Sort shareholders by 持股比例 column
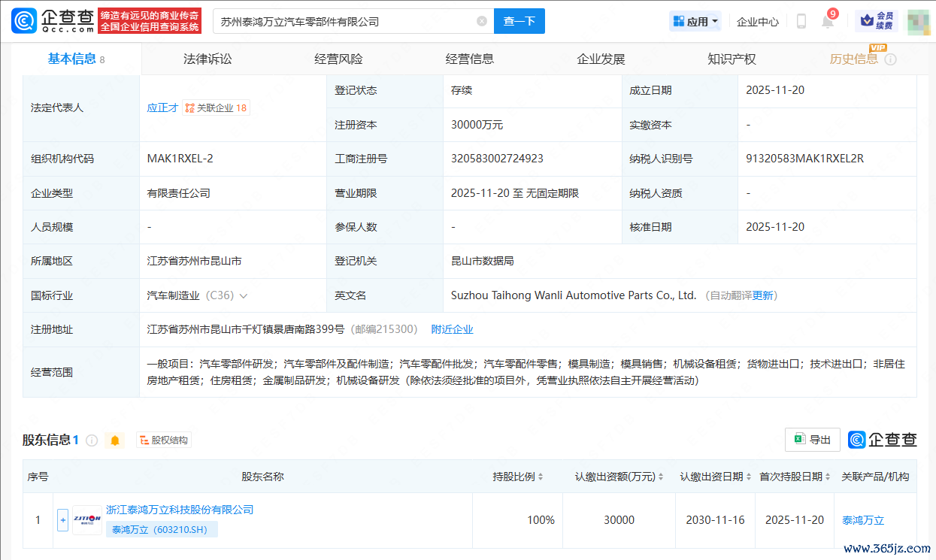 [519, 477]
